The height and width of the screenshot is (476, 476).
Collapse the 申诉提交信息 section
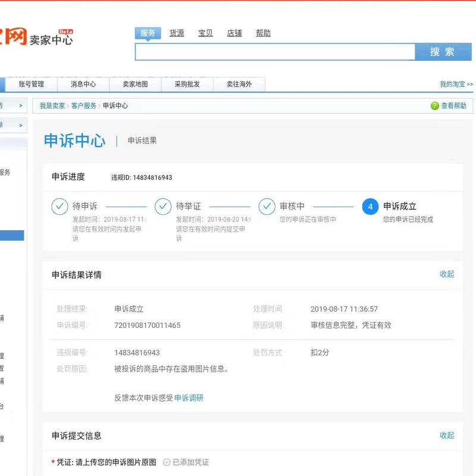click(447, 436)
